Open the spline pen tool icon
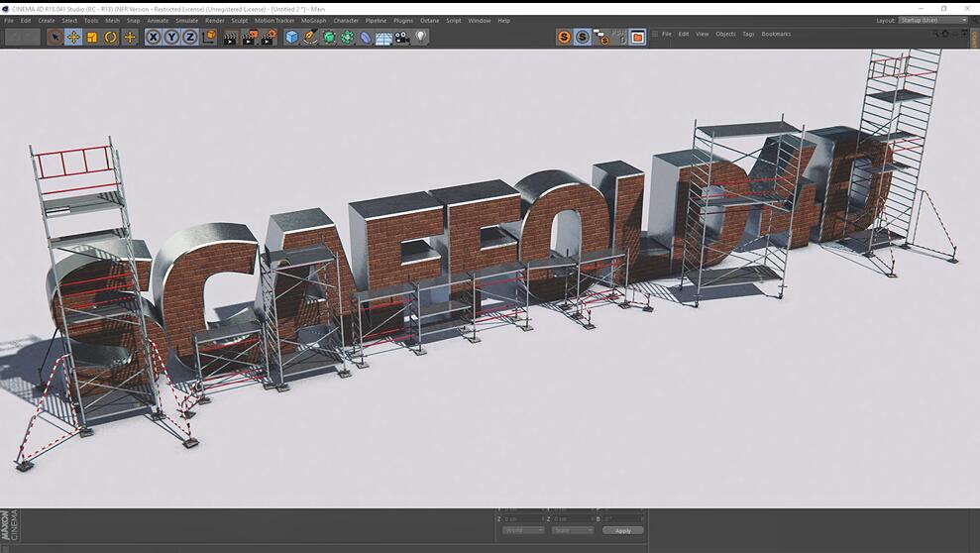This screenshot has width=980, height=553. 310,38
